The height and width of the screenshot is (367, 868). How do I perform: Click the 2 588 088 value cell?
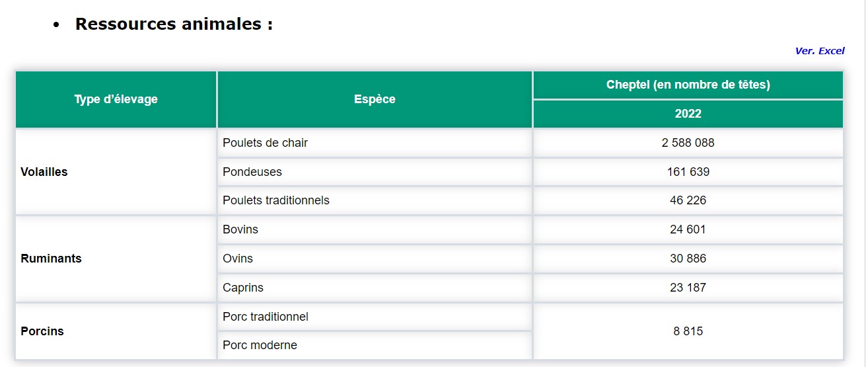(688, 143)
